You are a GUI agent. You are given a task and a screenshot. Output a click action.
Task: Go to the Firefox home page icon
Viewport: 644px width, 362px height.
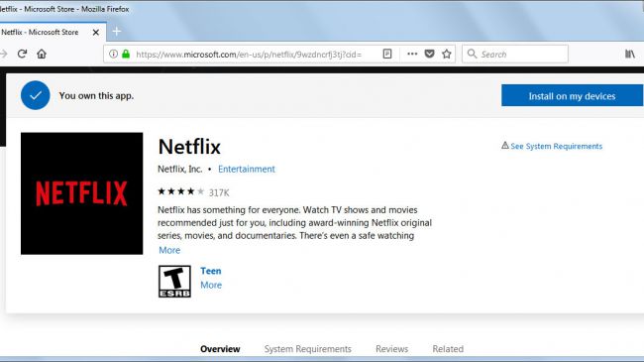[42, 54]
